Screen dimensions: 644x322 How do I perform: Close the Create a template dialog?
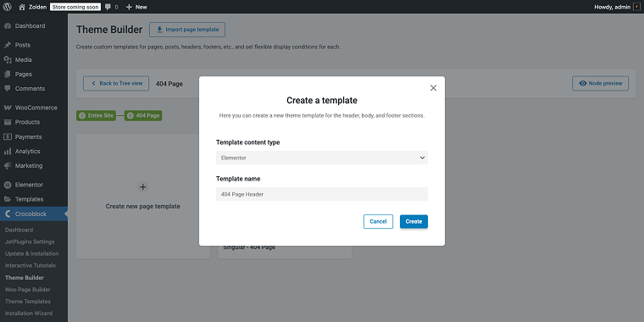point(433,88)
